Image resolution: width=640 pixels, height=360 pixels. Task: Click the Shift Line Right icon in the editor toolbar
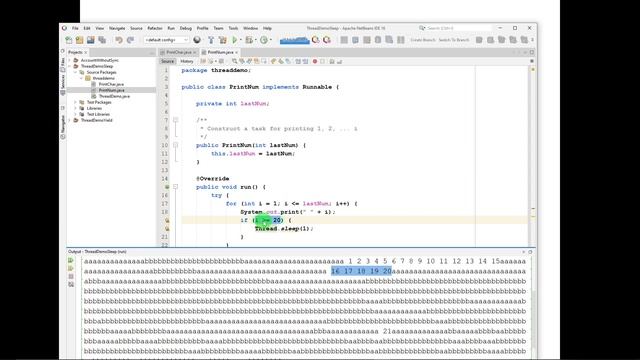click(x=305, y=61)
